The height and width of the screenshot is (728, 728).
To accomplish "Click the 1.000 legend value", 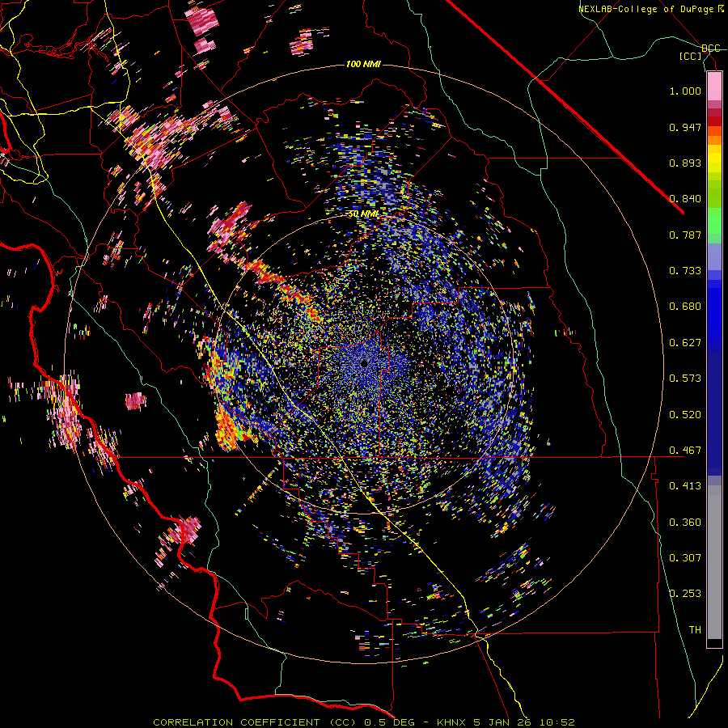I will pos(685,91).
